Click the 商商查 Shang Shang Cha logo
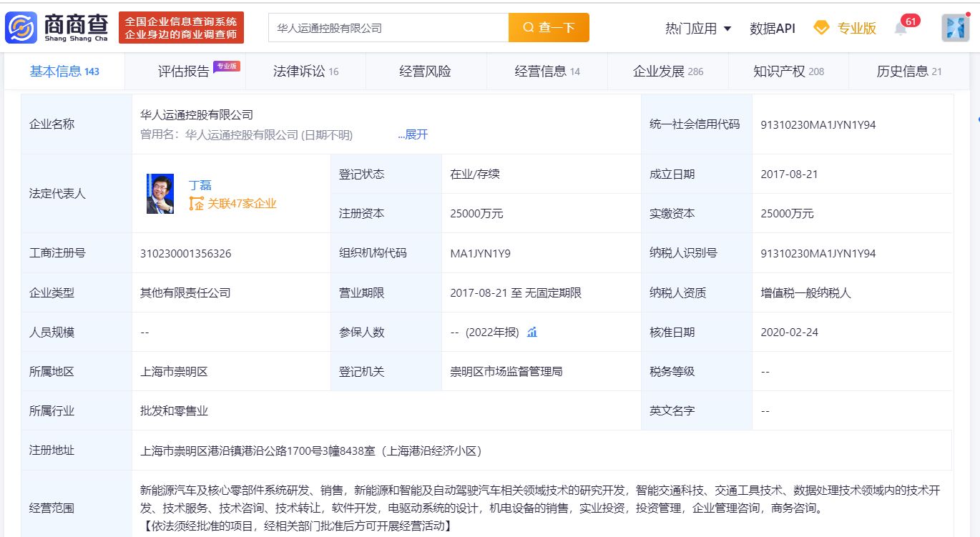Viewport: 980px width, 537px height. point(57,28)
